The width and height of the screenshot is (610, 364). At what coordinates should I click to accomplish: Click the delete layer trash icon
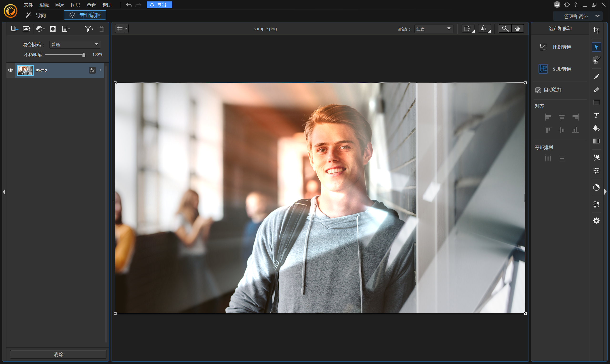click(101, 29)
